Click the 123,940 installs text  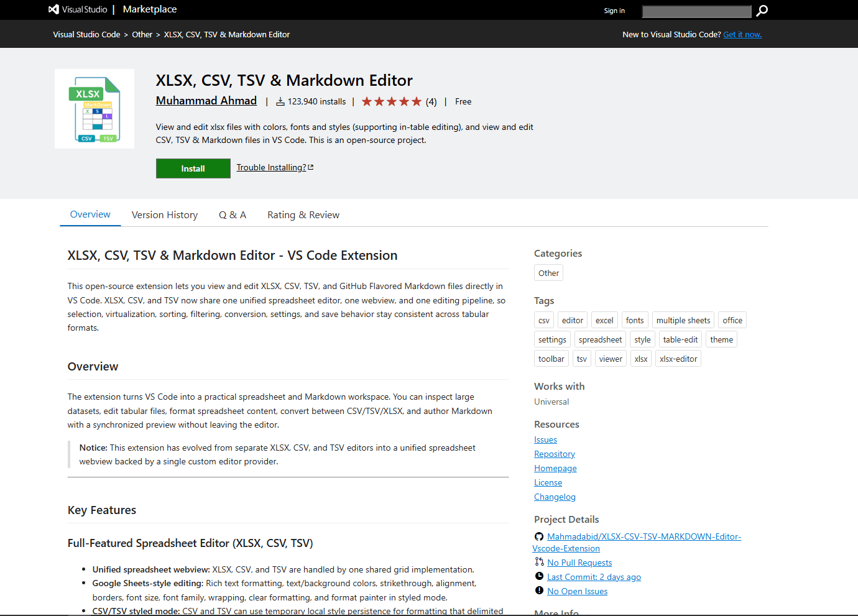tap(316, 101)
